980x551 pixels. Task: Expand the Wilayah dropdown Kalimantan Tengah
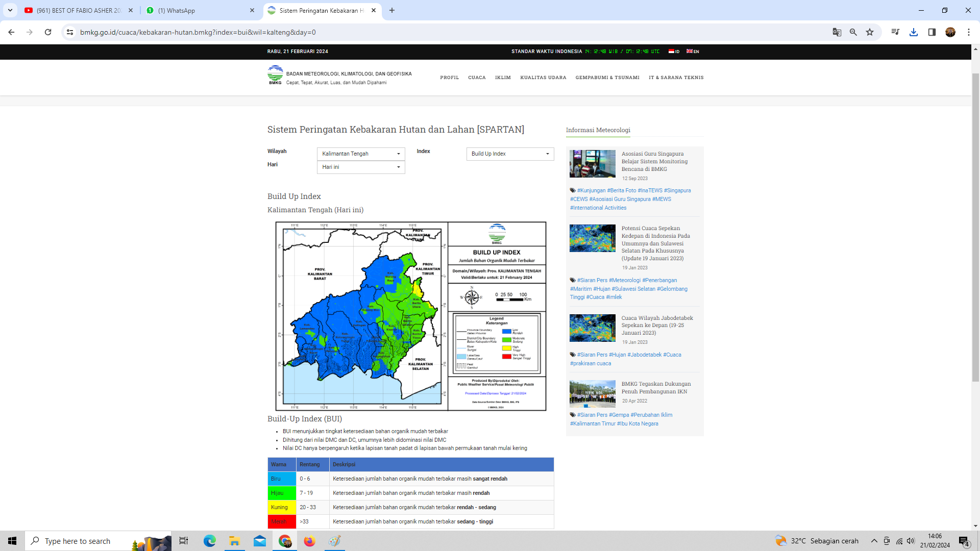(361, 154)
